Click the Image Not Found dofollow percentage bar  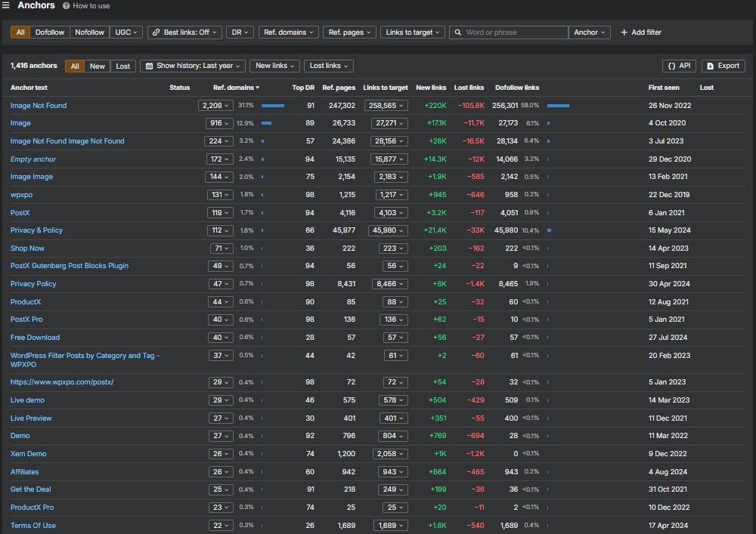(x=559, y=106)
